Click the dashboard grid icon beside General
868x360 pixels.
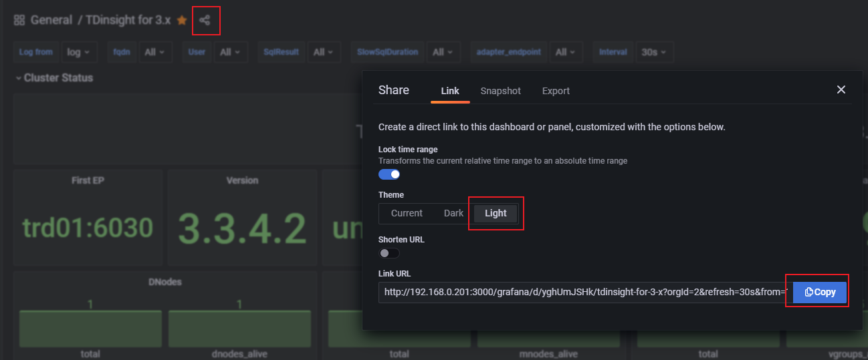pos(19,21)
